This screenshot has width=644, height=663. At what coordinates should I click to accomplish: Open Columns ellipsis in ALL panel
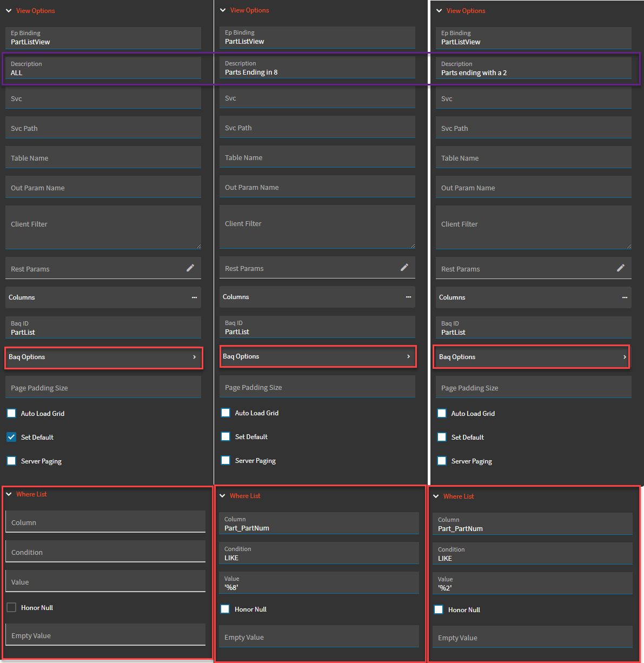click(x=194, y=297)
